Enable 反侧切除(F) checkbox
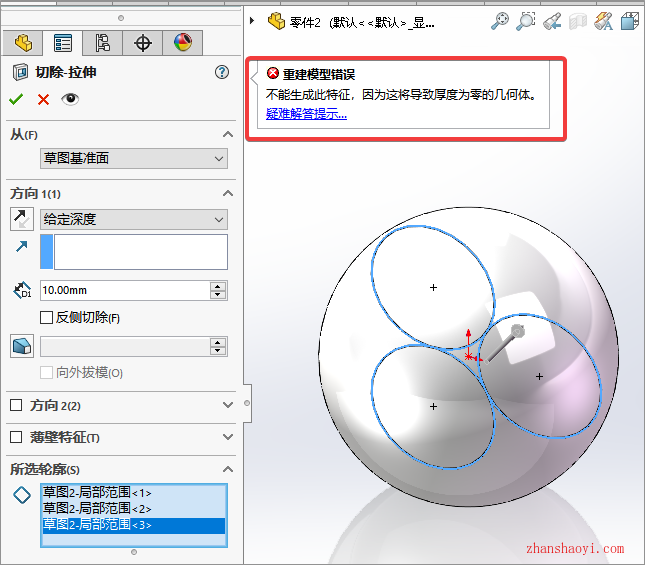Viewport: 645px width, 565px height. point(46,317)
